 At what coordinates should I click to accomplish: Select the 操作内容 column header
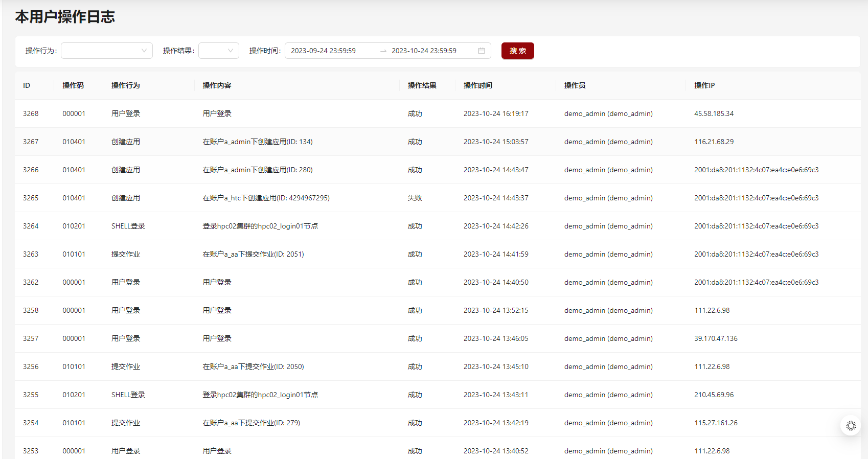point(217,85)
